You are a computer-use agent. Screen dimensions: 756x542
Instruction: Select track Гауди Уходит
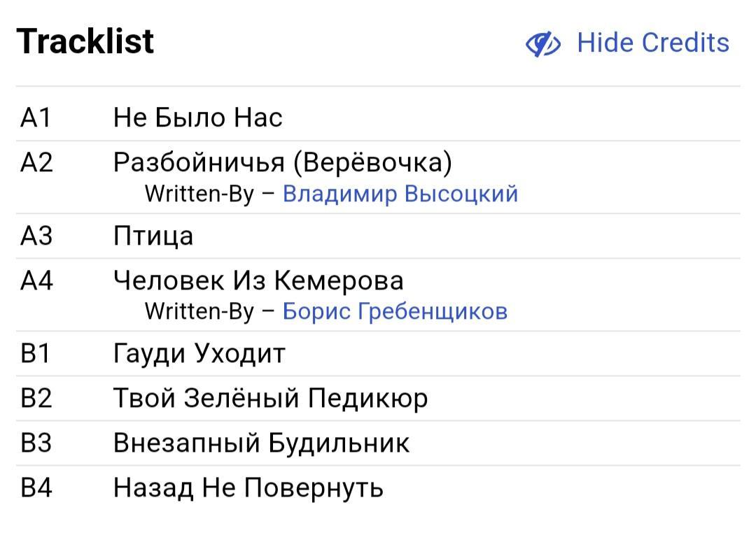(x=378, y=353)
